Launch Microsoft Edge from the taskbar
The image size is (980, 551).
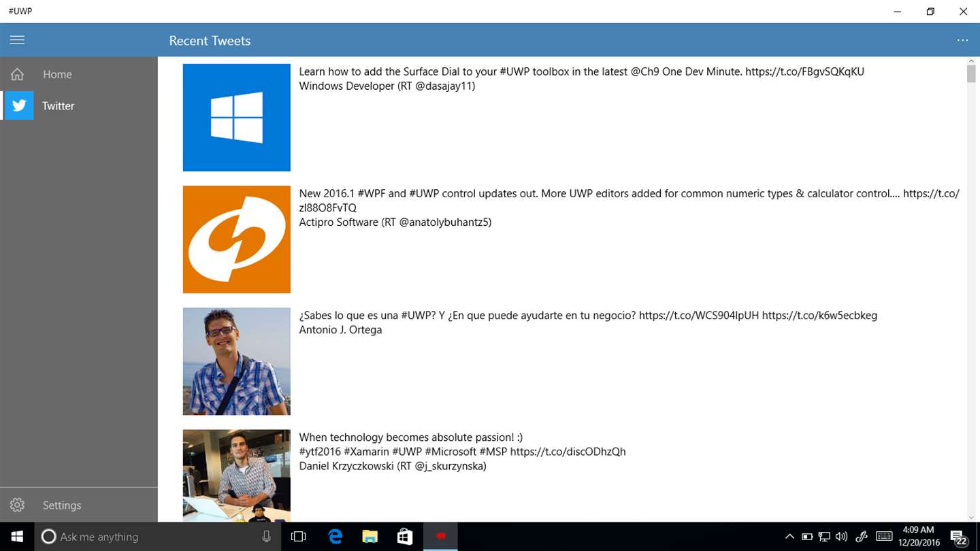point(335,536)
